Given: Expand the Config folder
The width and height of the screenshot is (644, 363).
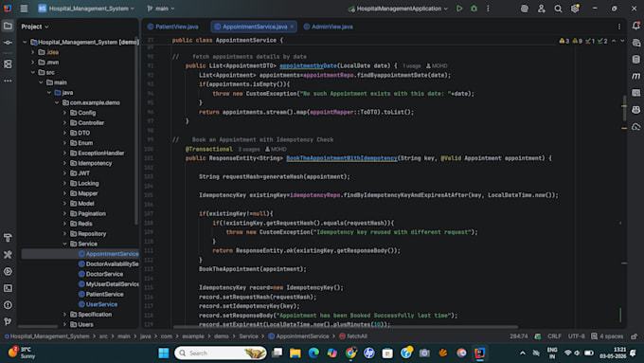Looking at the screenshot, I should (64, 113).
